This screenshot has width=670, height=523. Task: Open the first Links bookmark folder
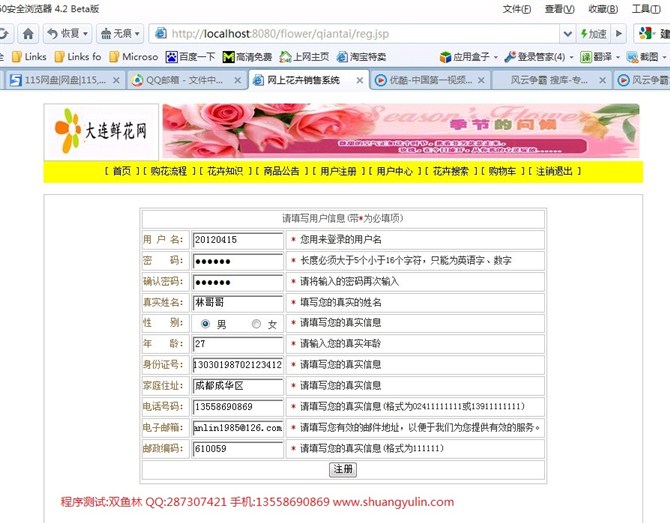(29, 57)
